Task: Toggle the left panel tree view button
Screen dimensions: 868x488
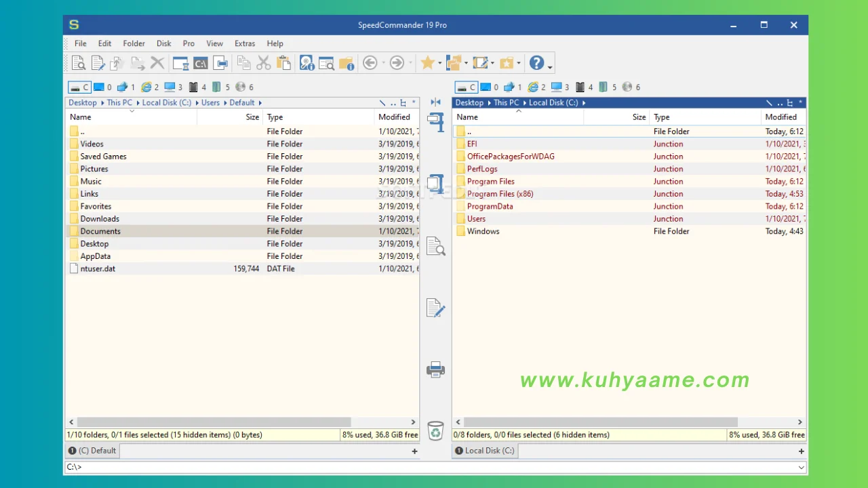Action: click(403, 103)
